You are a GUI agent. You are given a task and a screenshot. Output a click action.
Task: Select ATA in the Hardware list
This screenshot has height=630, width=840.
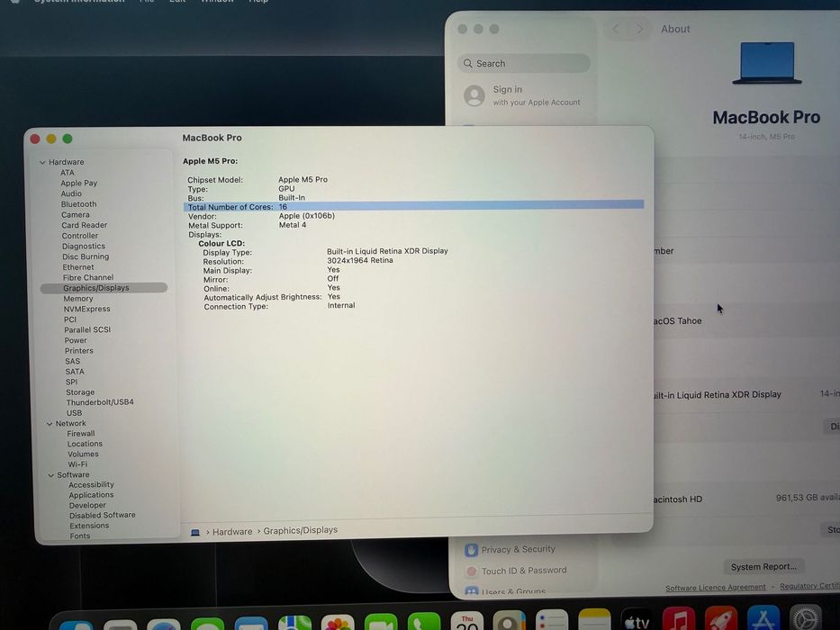[68, 173]
